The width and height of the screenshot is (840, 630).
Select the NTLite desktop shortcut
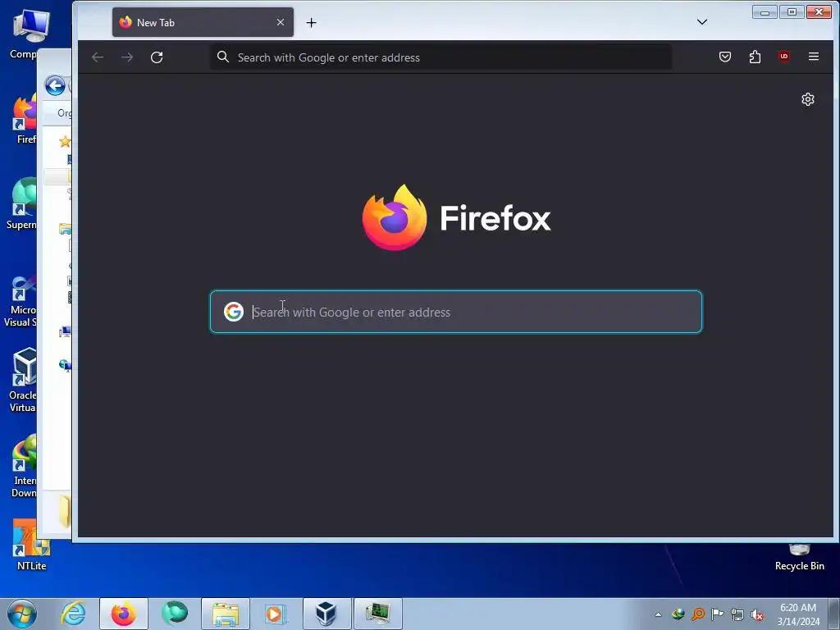(32, 546)
